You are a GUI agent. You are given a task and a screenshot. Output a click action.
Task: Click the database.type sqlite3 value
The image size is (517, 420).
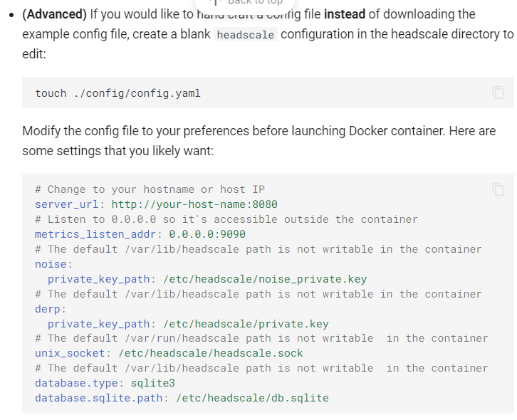[x=153, y=384]
